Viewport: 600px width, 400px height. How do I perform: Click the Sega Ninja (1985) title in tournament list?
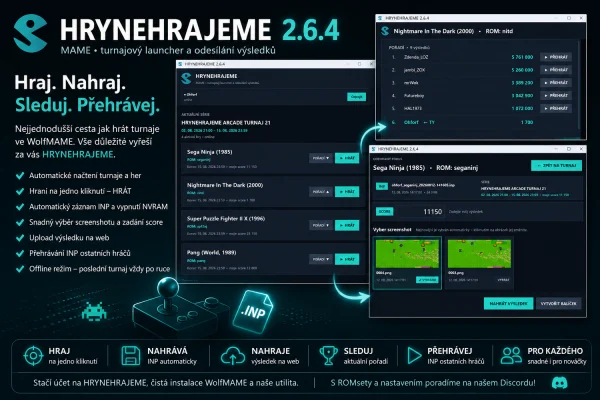click(209, 152)
